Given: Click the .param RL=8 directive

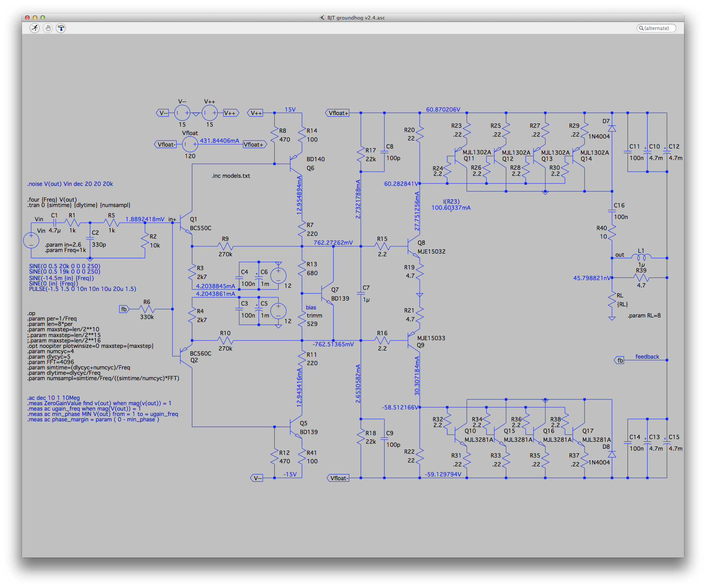Looking at the screenshot, I should tap(644, 316).
